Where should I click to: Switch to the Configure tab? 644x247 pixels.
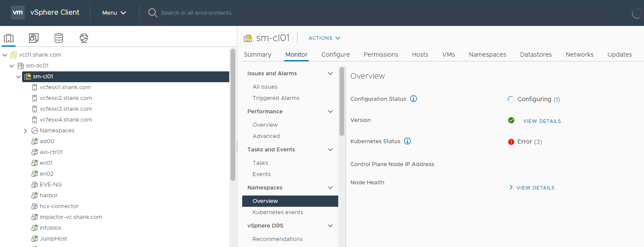coord(336,55)
